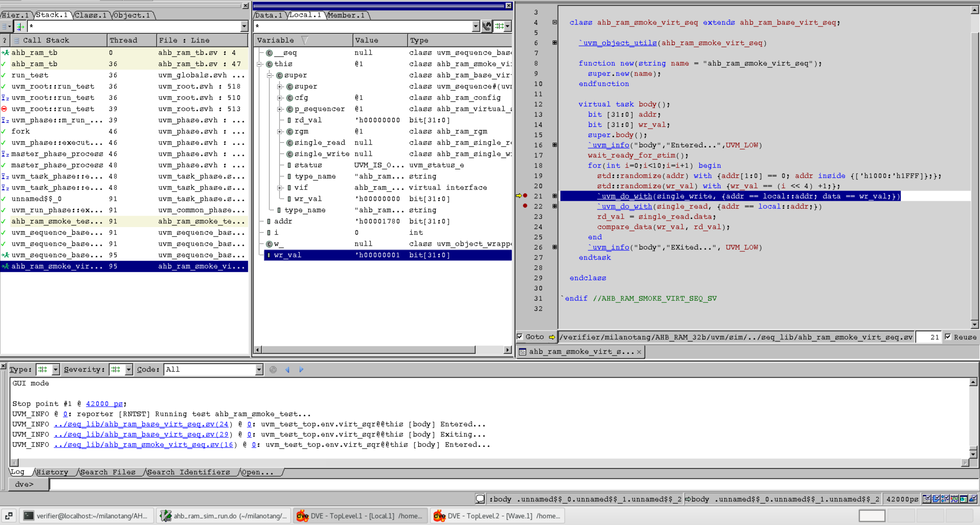The height and width of the screenshot is (525, 980).
Task: Expand the cfg variable node
Action: coord(280,98)
